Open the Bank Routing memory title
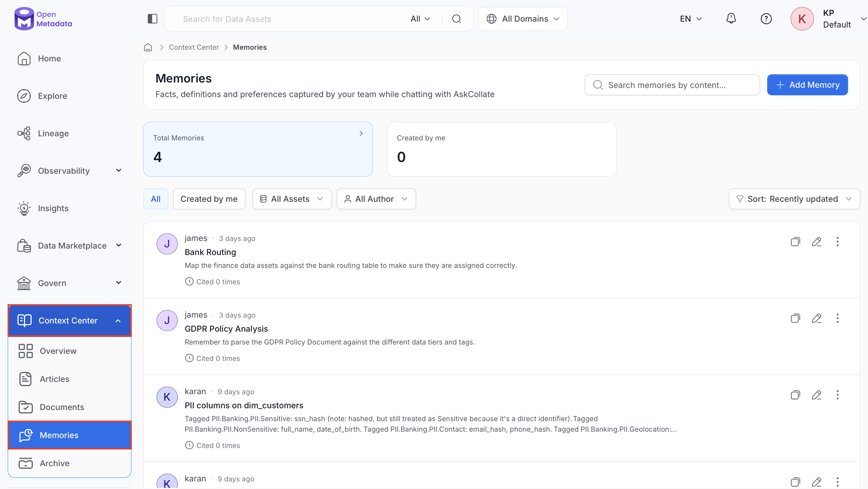 210,252
